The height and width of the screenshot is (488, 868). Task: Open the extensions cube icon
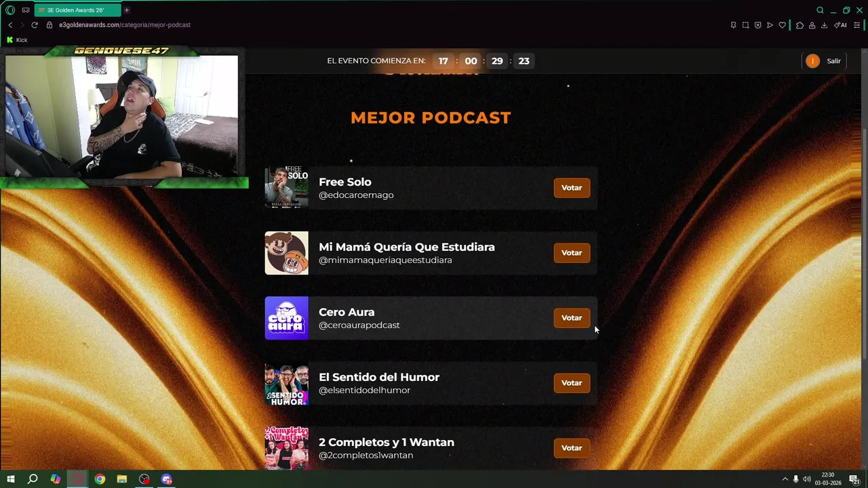coord(800,25)
